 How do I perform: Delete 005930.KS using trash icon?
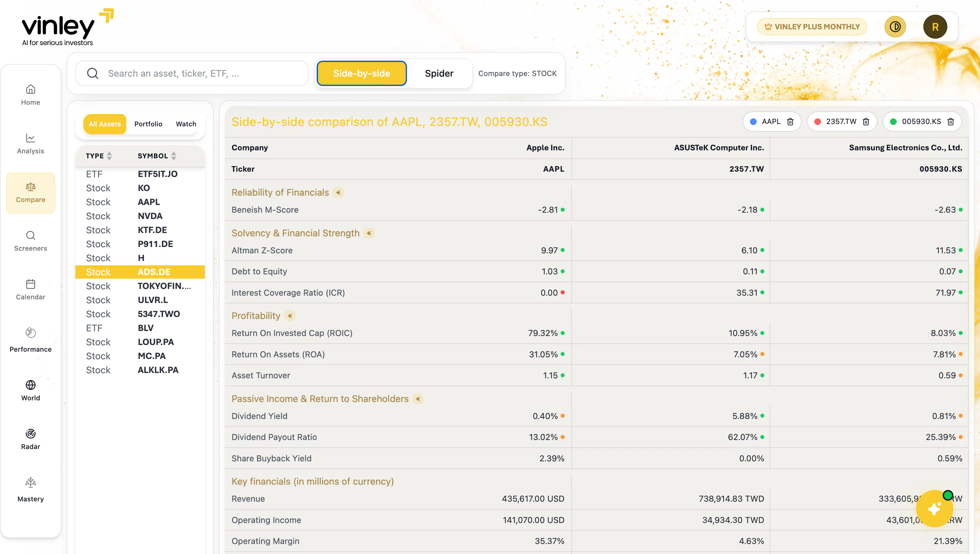(951, 122)
